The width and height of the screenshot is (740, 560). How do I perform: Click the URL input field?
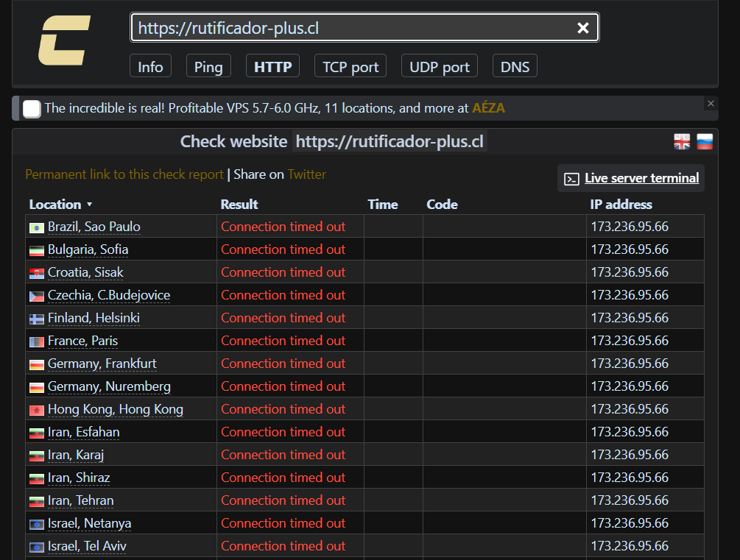[x=364, y=28]
